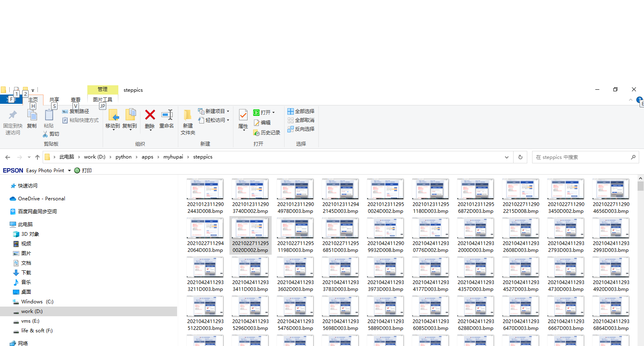Open the recent locations dropdown
Screen dimensions: 644x346
pyautogui.click(x=29, y=157)
